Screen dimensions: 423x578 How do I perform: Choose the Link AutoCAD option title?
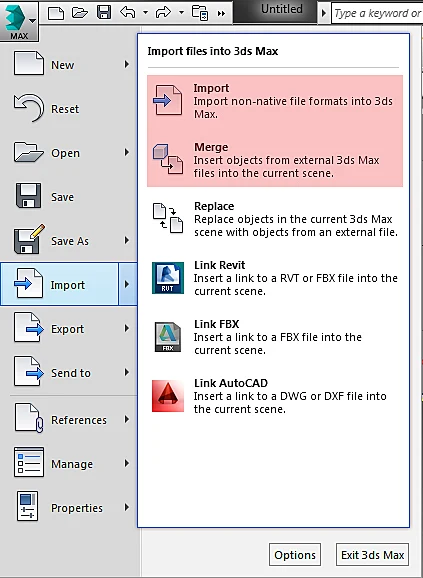coord(231,383)
